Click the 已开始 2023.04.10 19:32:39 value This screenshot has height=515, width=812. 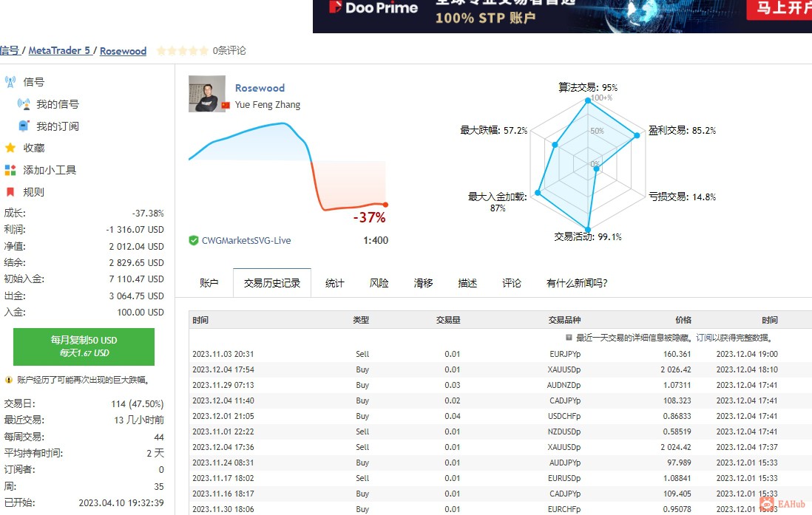[121, 502]
